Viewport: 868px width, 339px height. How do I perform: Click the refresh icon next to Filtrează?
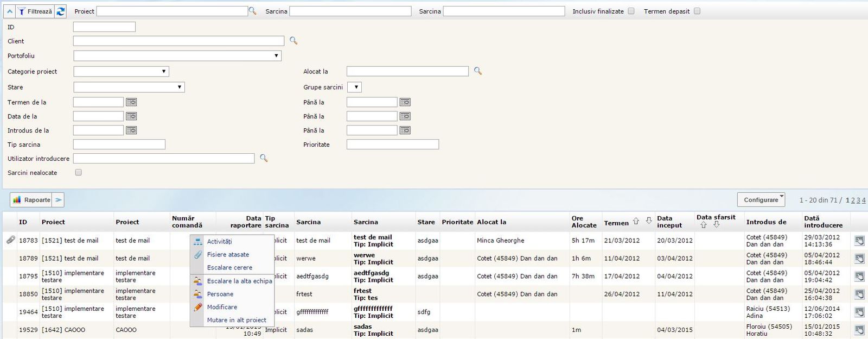click(60, 11)
